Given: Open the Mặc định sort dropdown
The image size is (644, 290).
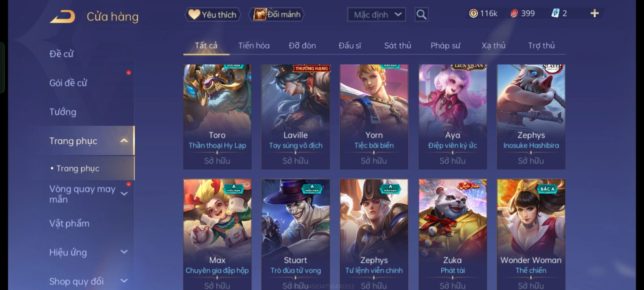Looking at the screenshot, I should coord(376,15).
